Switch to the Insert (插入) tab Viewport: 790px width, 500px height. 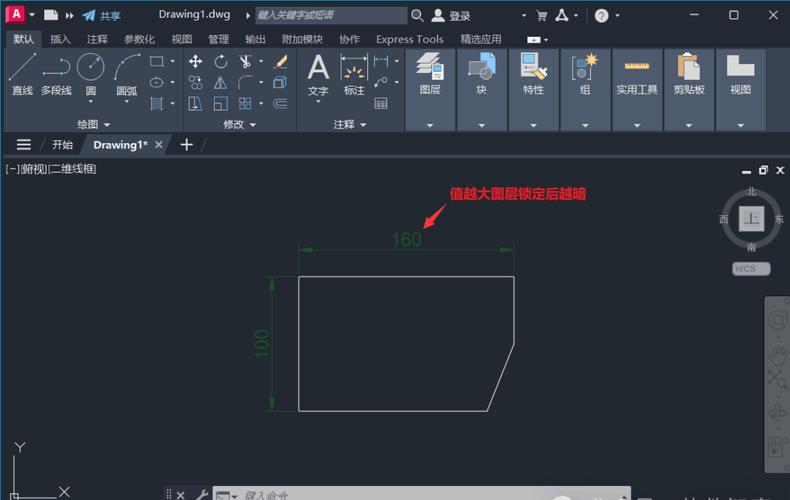60,39
